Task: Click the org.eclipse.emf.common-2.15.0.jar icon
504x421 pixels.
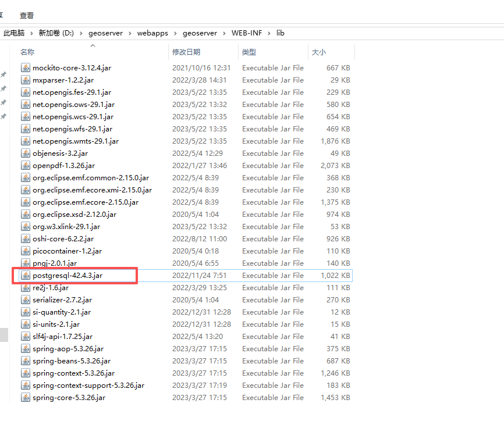Action: tap(26, 177)
